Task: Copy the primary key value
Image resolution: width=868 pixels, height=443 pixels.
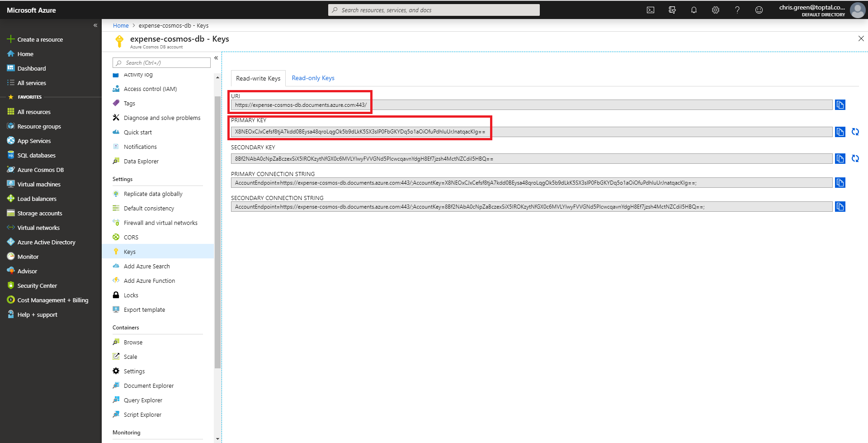Action: pyautogui.click(x=840, y=132)
